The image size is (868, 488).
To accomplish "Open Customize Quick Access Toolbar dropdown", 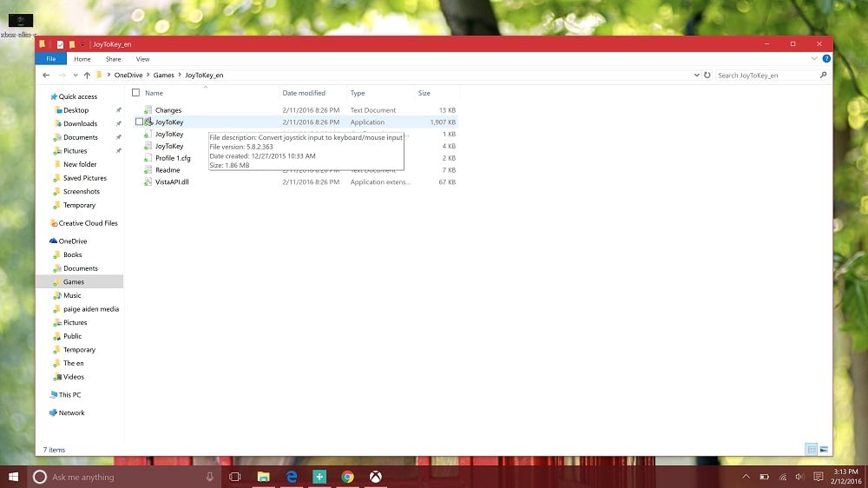I will pyautogui.click(x=82, y=44).
